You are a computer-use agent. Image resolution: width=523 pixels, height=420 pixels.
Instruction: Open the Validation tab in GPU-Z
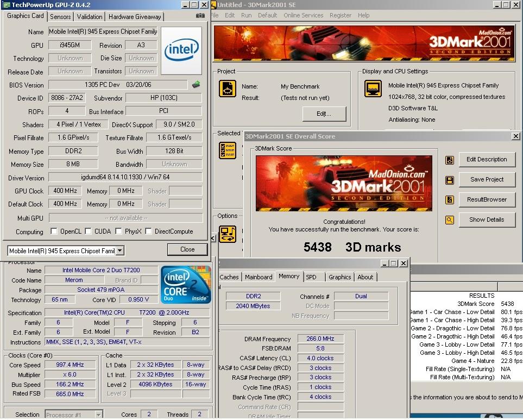[x=90, y=17]
